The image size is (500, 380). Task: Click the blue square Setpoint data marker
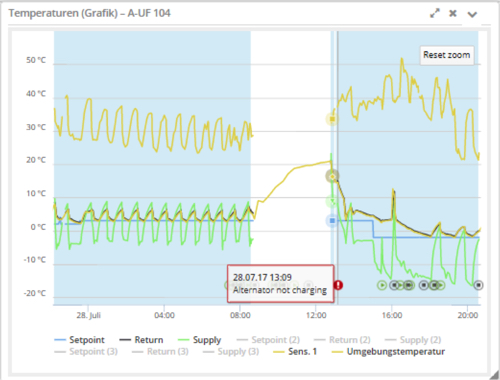point(332,221)
